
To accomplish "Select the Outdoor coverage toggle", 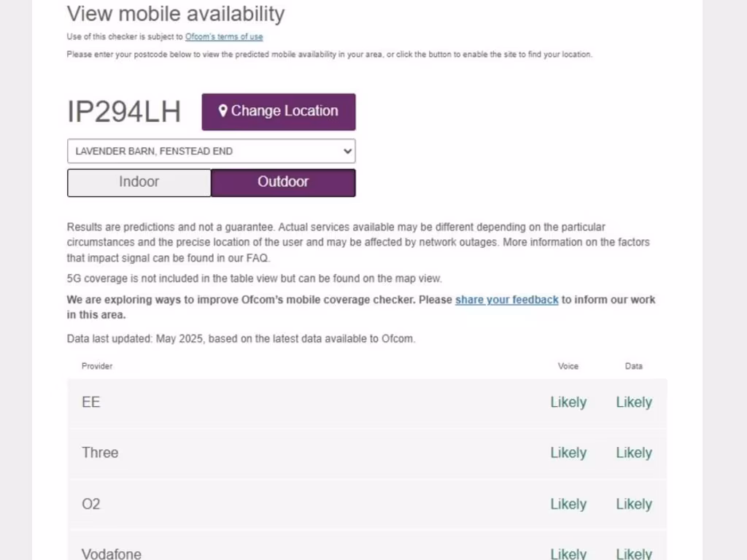I will pyautogui.click(x=283, y=182).
